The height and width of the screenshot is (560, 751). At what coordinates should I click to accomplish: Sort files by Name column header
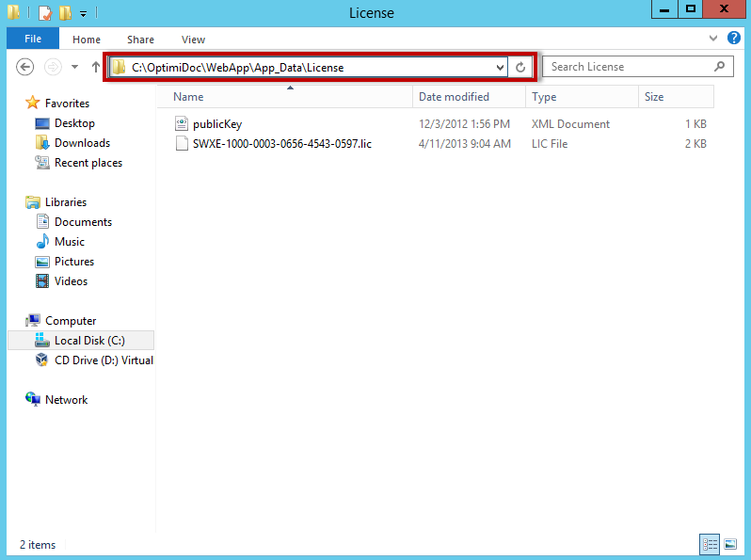[188, 97]
